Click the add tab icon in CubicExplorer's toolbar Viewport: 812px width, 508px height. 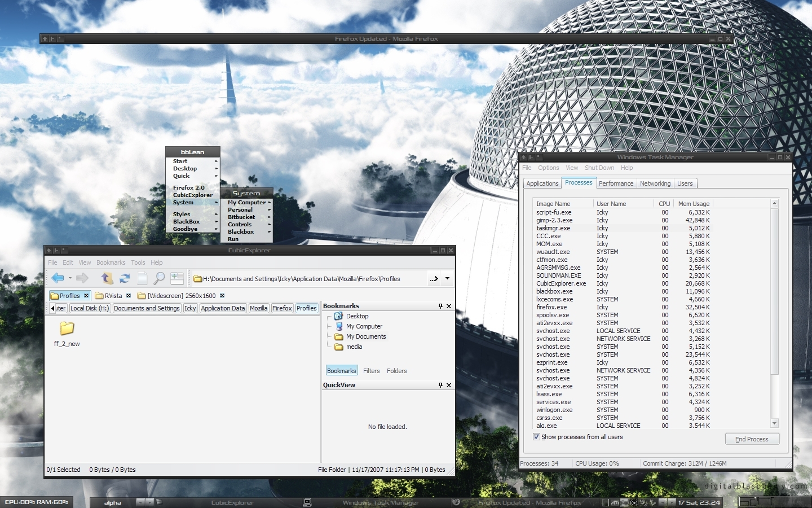[177, 278]
